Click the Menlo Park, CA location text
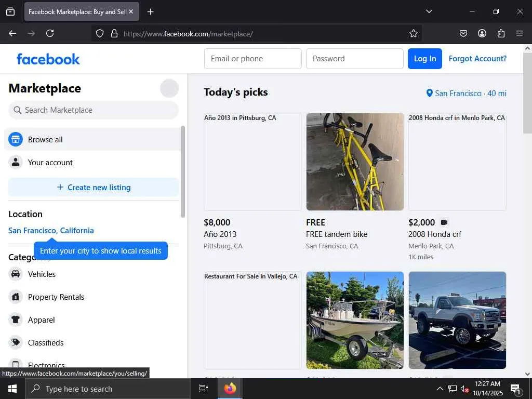The height and width of the screenshot is (399, 532). [431, 246]
